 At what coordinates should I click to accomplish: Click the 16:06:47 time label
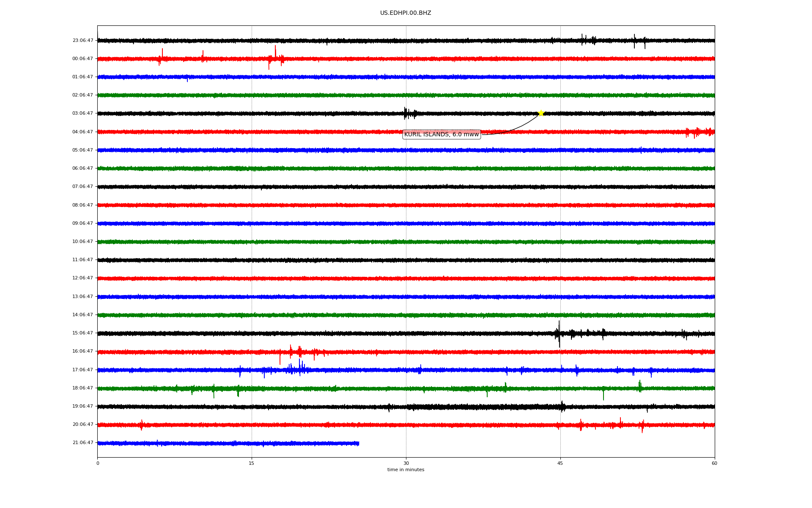(83, 351)
